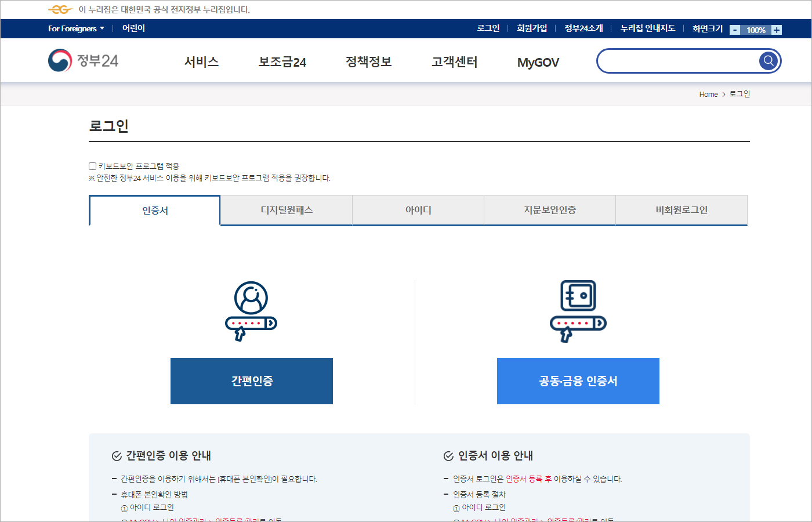Click the search magnifier button
Image resolution: width=812 pixels, height=522 pixels.
(768, 60)
